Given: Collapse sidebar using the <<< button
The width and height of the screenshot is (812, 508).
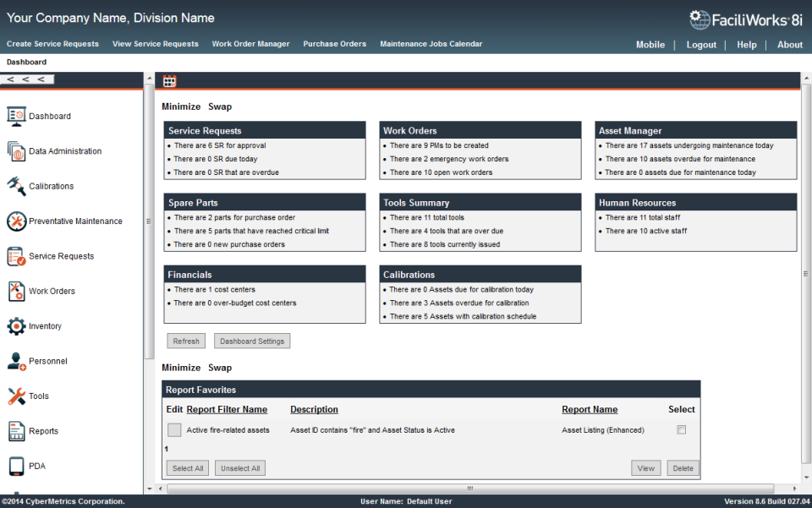Looking at the screenshot, I should (x=27, y=79).
